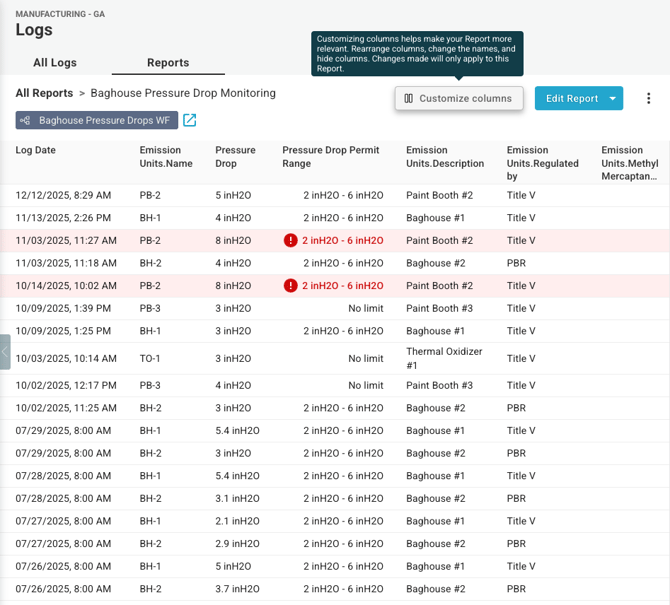Switch to the All Logs tab

pos(55,62)
